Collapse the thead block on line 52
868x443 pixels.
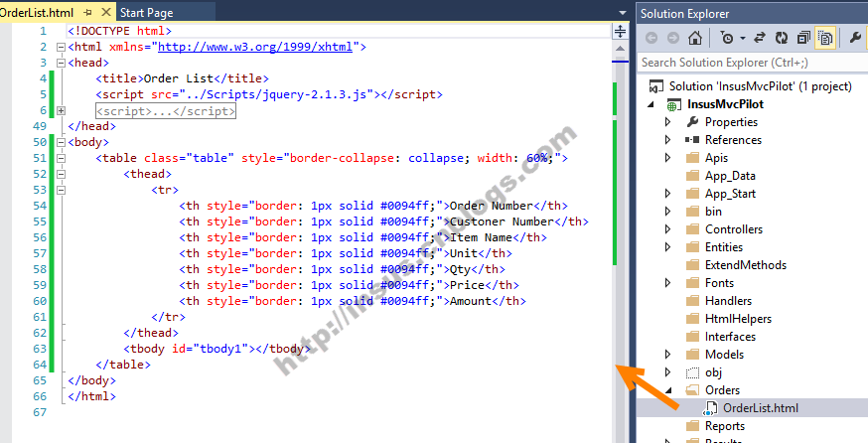click(61, 174)
